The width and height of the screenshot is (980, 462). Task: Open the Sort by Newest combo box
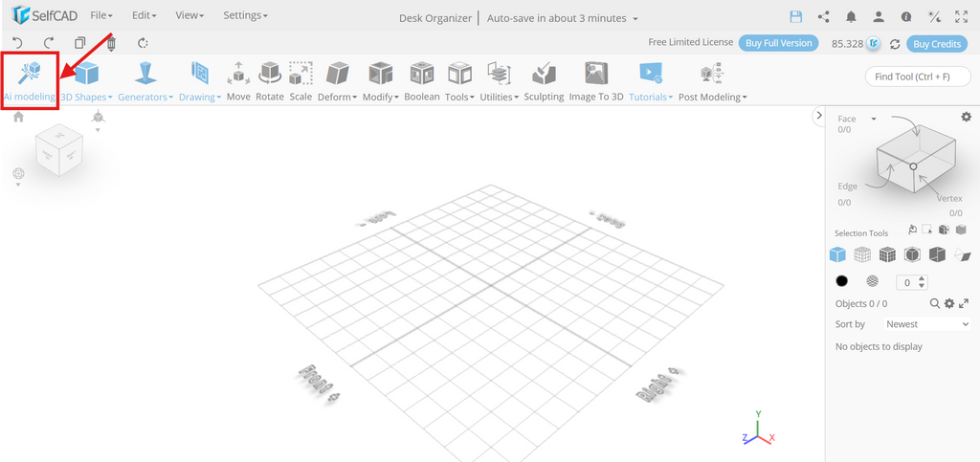[x=926, y=324]
